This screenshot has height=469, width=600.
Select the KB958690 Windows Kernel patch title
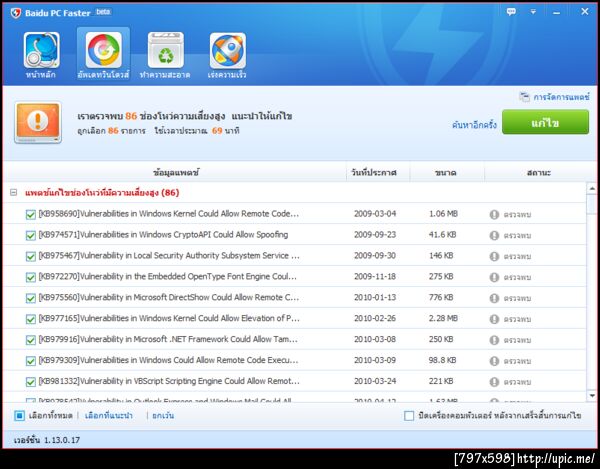(169, 213)
